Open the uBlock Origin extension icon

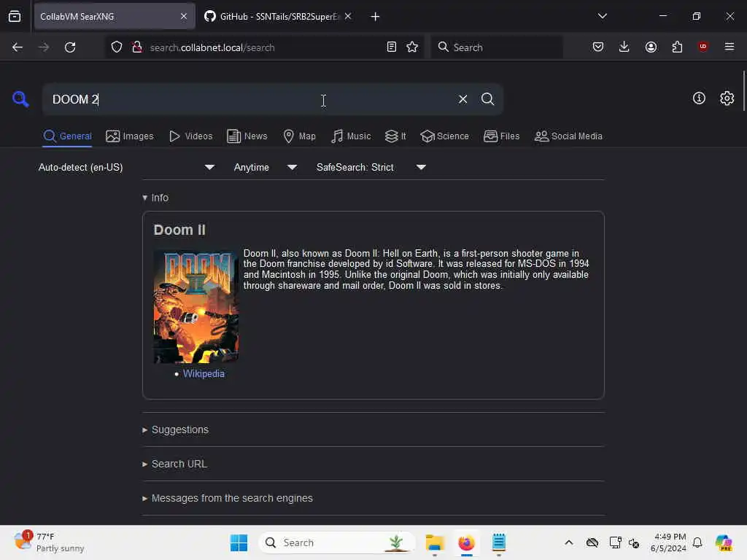(703, 47)
